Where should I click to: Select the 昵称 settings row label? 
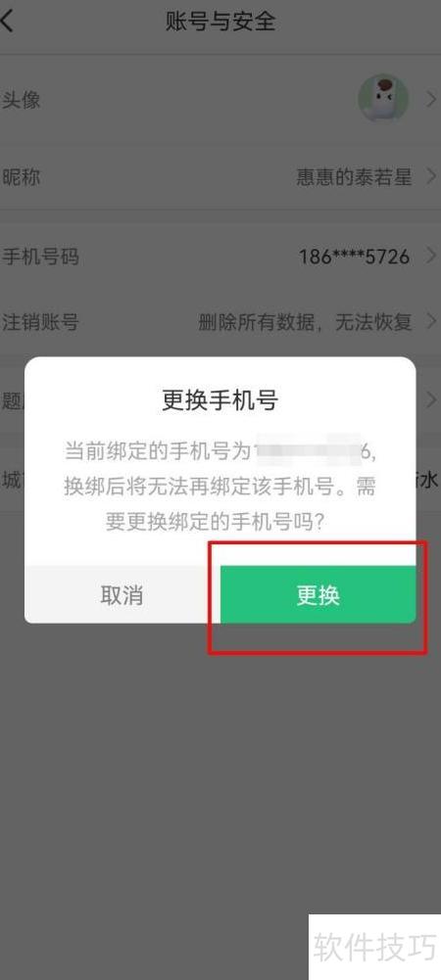click(x=22, y=177)
